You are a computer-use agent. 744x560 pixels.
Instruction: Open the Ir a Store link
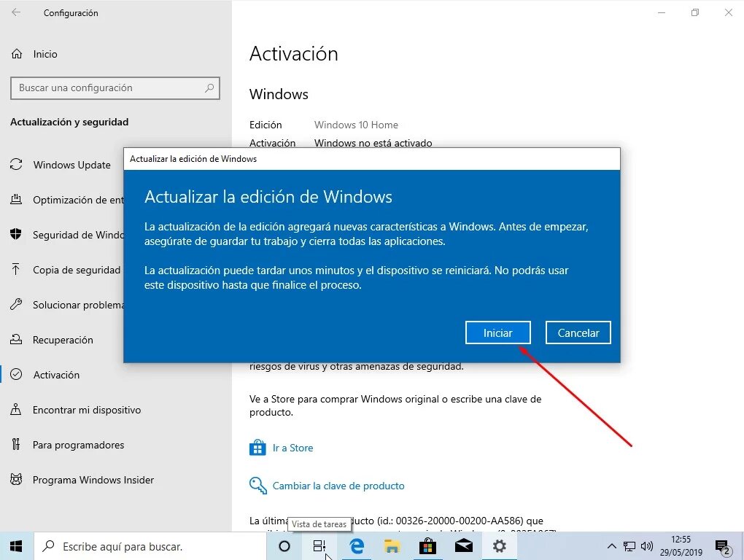click(x=292, y=448)
